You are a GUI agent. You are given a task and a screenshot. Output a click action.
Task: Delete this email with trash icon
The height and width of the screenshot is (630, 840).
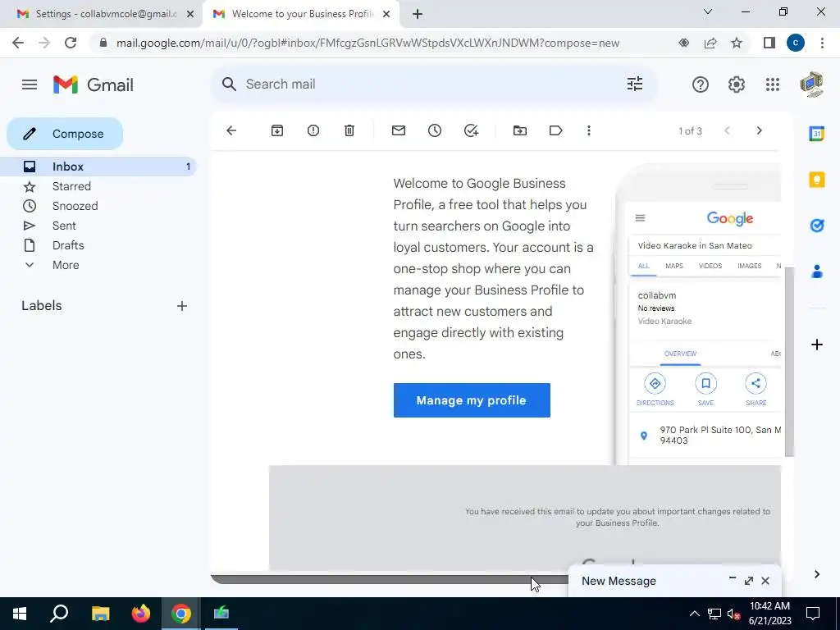(349, 130)
